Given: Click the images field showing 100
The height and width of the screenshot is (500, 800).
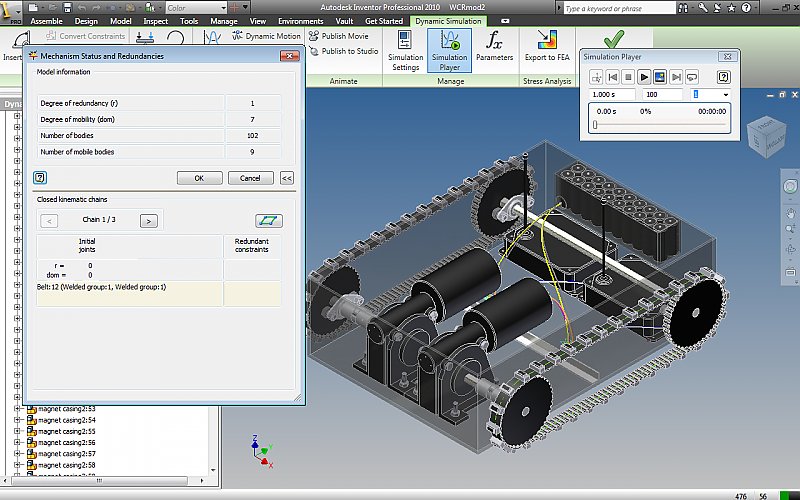Looking at the screenshot, I should 662,94.
